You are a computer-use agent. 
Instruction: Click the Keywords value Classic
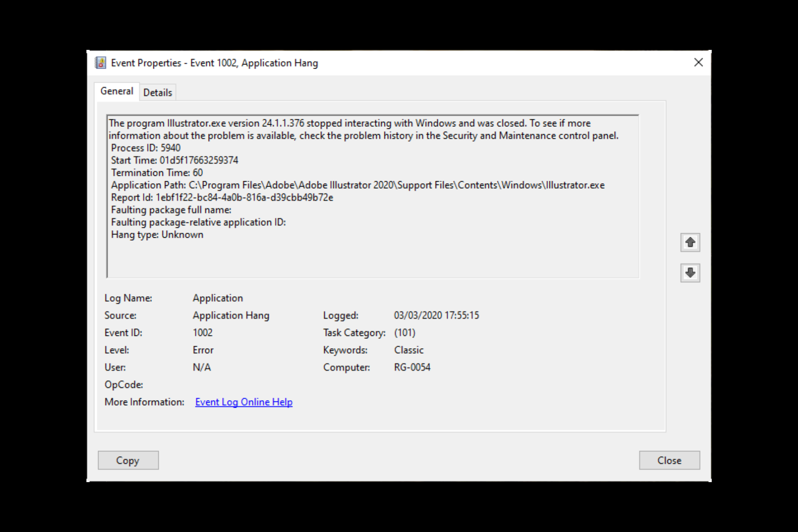(x=409, y=350)
